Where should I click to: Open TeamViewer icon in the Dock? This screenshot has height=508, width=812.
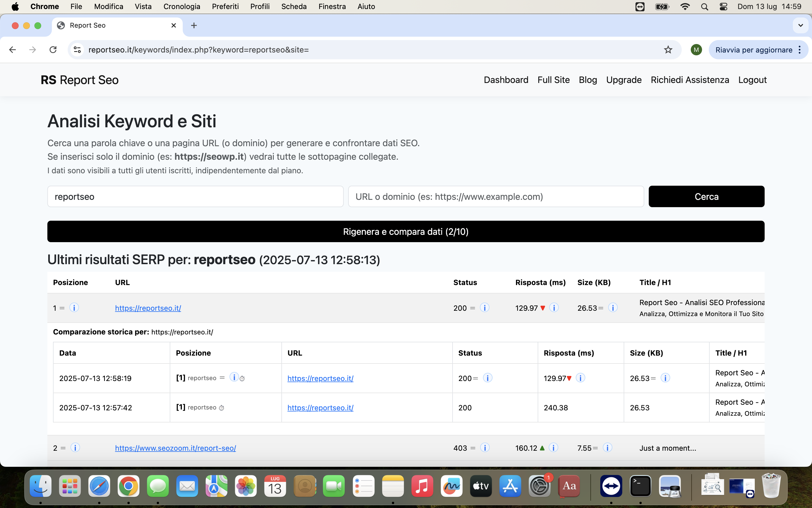coord(611,486)
